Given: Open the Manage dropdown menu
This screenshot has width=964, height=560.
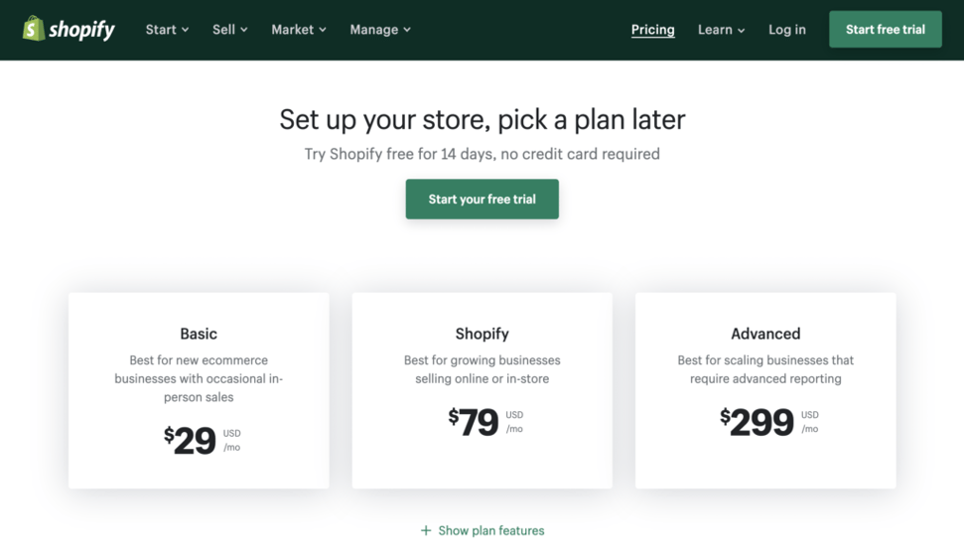Looking at the screenshot, I should click(380, 30).
